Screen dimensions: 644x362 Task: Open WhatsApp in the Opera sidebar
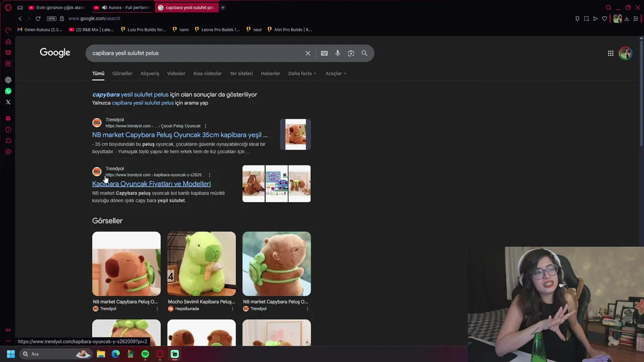[x=8, y=91]
